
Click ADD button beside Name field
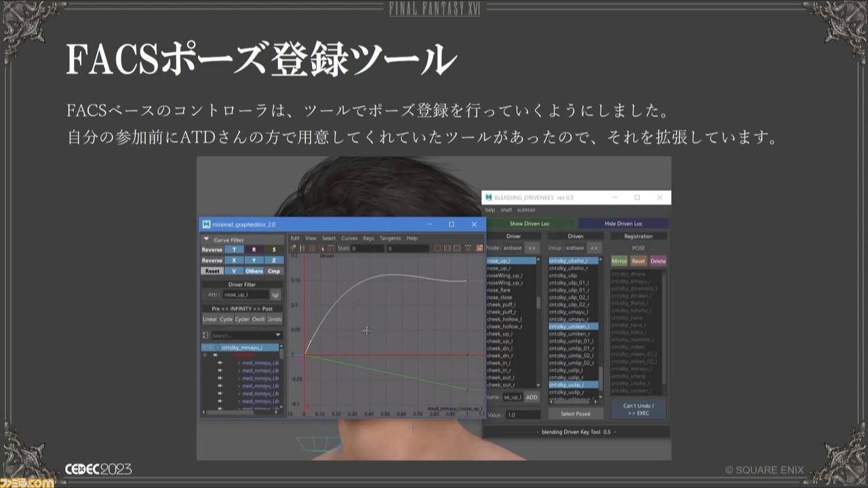point(532,397)
